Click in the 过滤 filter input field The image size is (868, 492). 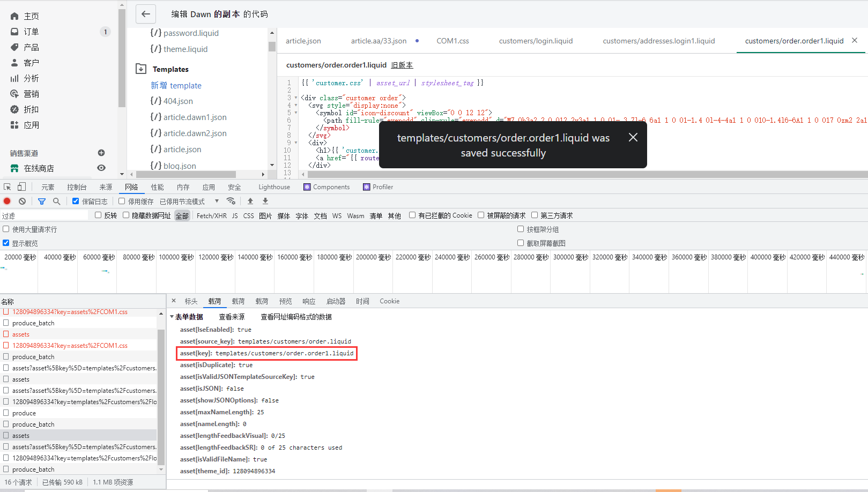[x=46, y=215]
